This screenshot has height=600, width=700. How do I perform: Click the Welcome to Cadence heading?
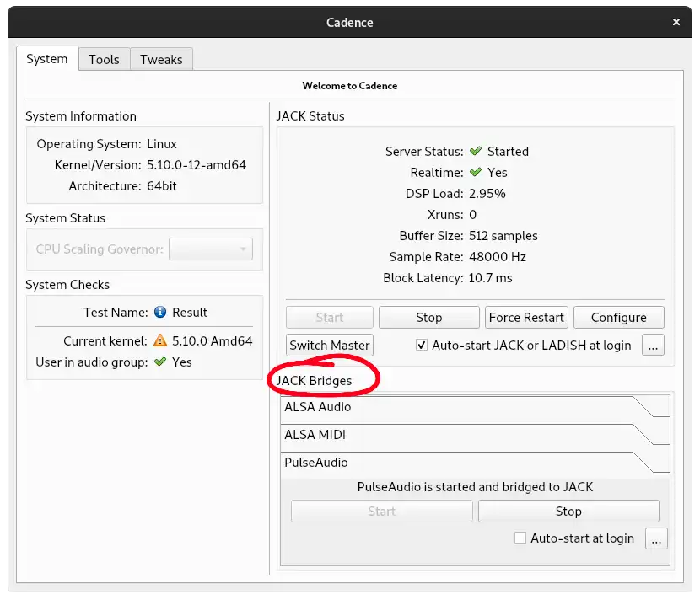coord(349,86)
